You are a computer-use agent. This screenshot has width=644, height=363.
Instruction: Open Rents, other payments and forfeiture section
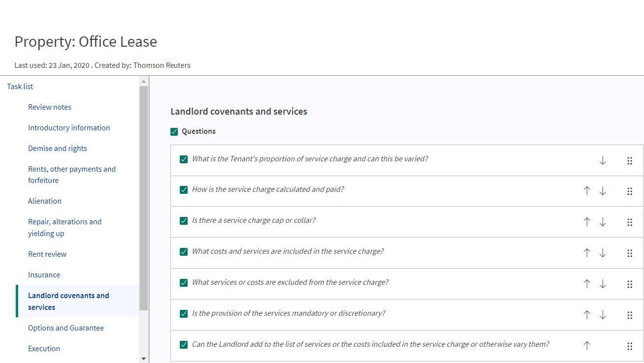click(x=72, y=175)
